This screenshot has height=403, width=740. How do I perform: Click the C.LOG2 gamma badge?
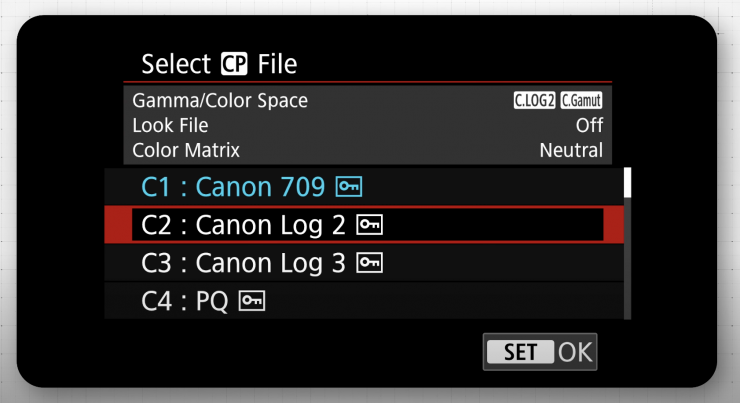(533, 100)
